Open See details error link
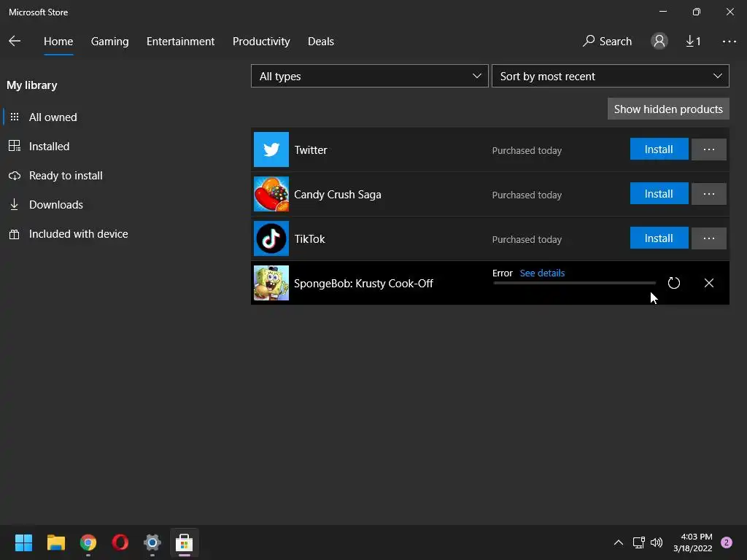747x560 pixels. pyautogui.click(x=542, y=273)
